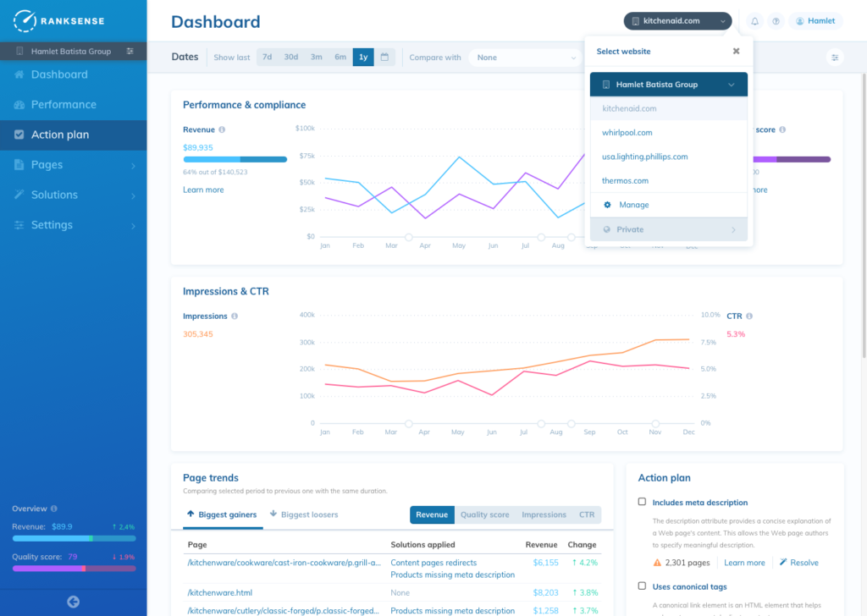867x616 pixels.
Task: Open Performance in sidebar
Action: coord(74,104)
